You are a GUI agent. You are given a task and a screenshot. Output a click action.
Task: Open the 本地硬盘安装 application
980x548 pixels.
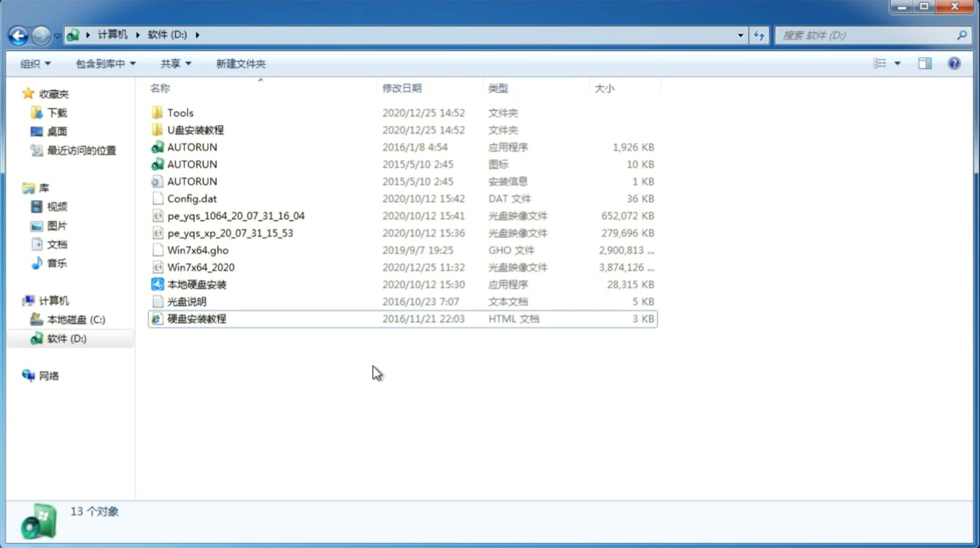pos(196,284)
